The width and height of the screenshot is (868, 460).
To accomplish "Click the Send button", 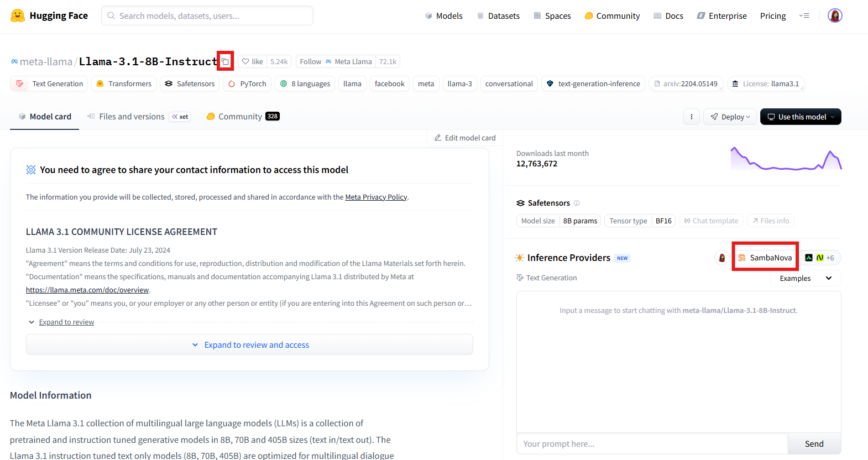I will pos(814,443).
